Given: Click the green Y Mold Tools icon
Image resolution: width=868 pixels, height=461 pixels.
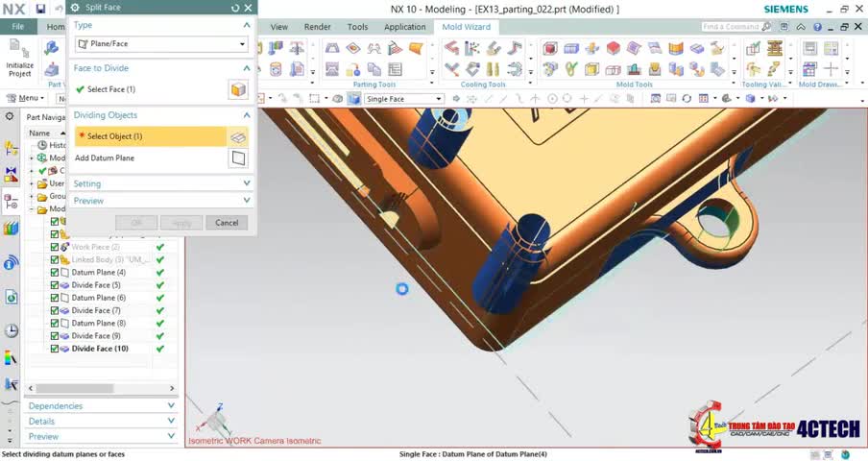Looking at the screenshot, I should pyautogui.click(x=570, y=69).
